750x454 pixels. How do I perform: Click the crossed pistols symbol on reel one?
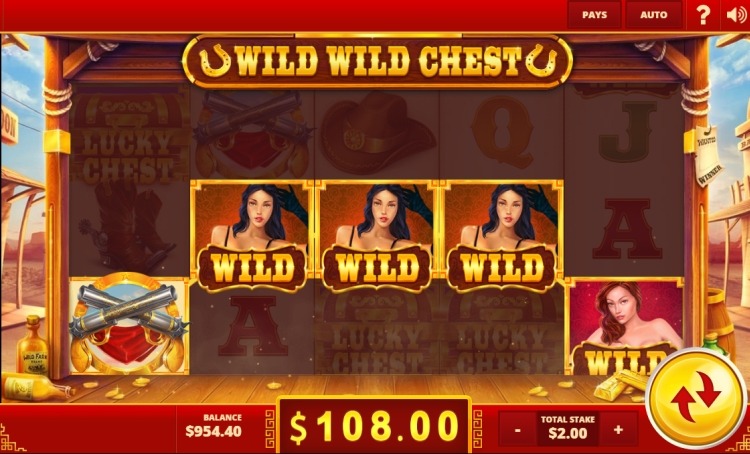[x=129, y=326]
